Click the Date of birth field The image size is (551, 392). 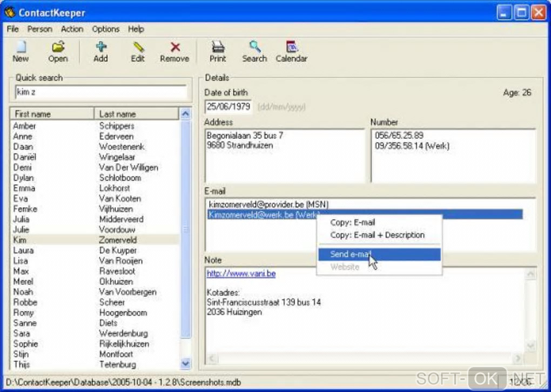(x=228, y=107)
